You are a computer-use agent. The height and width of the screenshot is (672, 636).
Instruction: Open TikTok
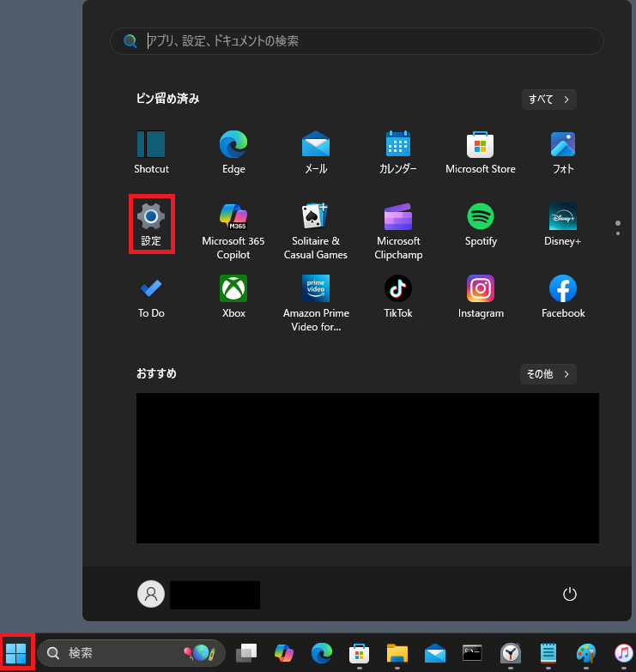[x=398, y=297]
